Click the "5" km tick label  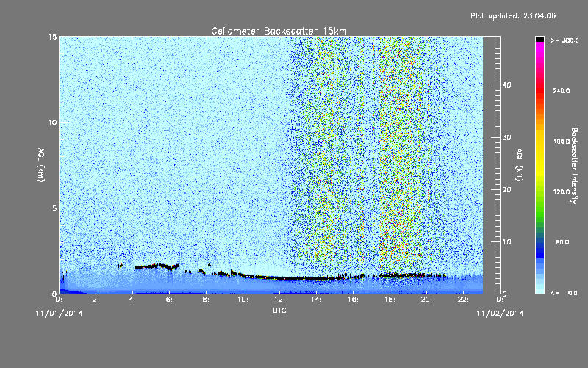54,208
